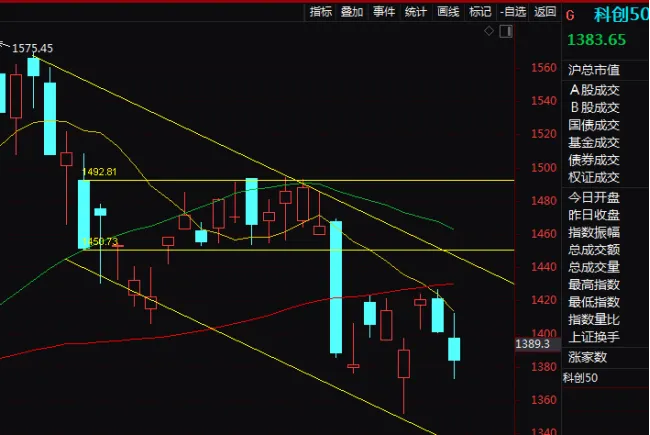Open the 叠加 overlay menu
650x435 pixels.
click(352, 12)
